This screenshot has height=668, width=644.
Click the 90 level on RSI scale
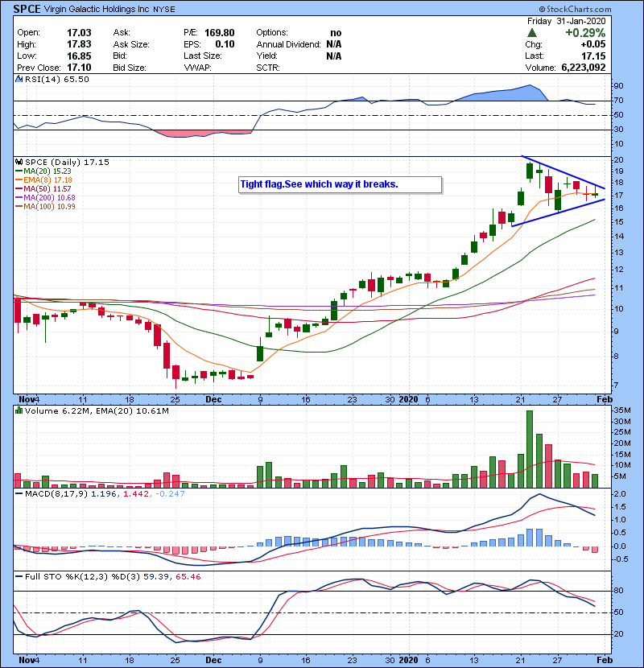pos(618,86)
